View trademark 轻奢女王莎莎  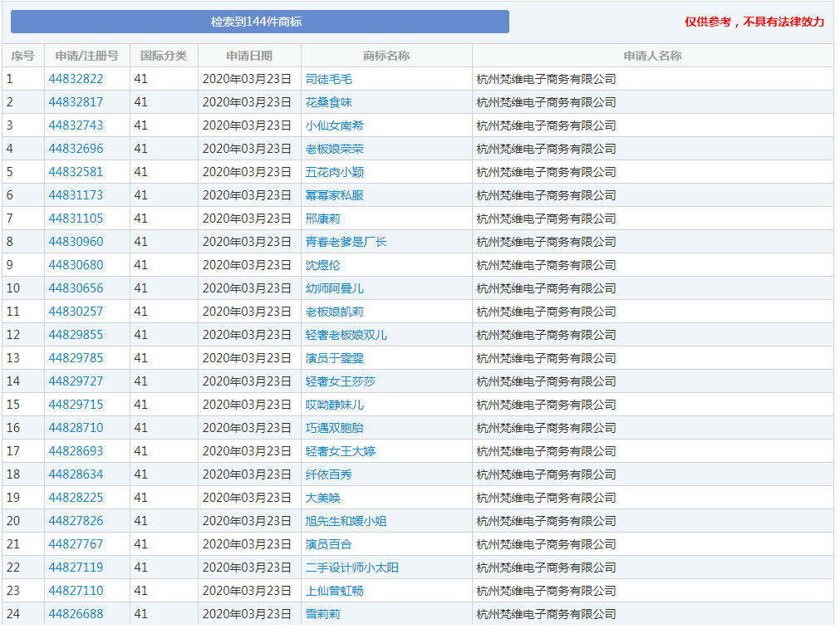click(340, 381)
